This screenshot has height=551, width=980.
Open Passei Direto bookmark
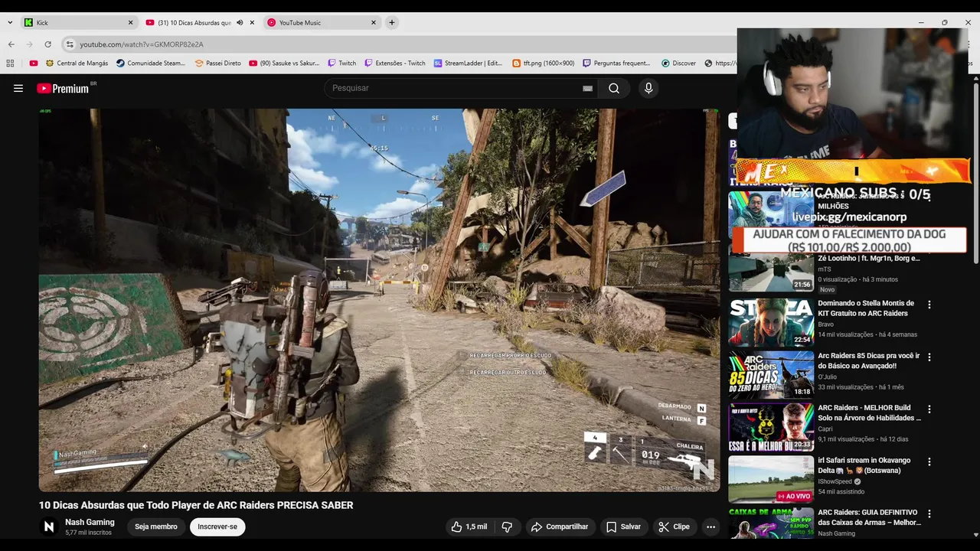pyautogui.click(x=217, y=64)
